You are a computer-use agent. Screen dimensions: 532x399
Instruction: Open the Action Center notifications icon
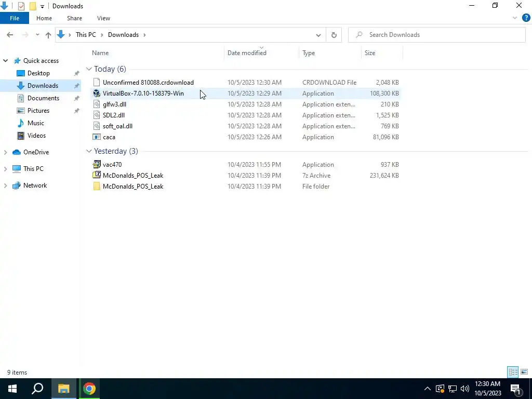pos(515,389)
